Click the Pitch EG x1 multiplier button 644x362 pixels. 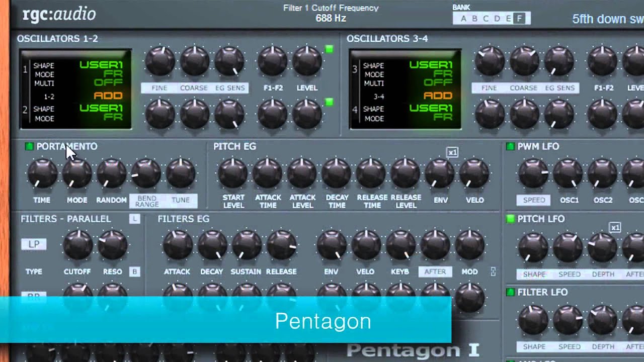(x=452, y=152)
